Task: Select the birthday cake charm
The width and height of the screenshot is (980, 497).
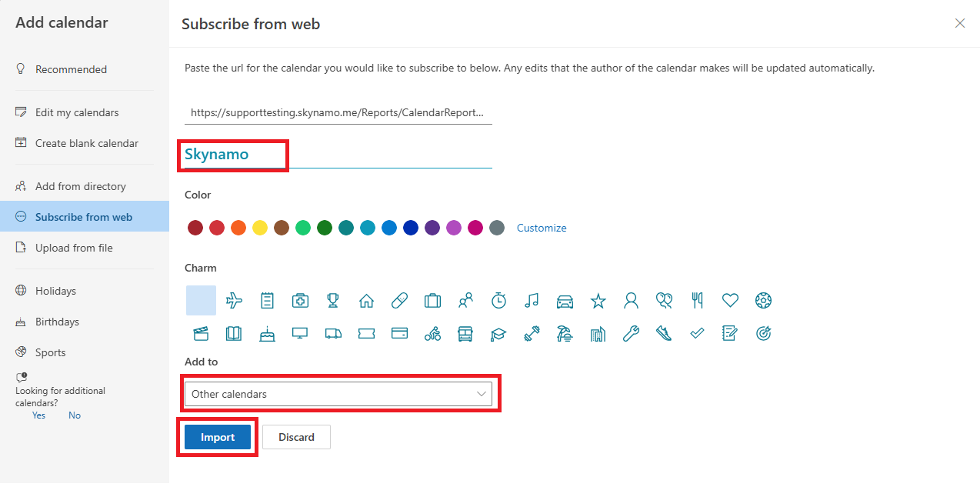Action: click(267, 334)
